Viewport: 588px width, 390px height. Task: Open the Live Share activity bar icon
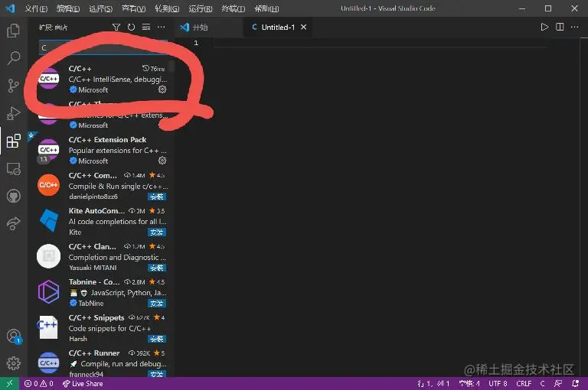pos(14,223)
